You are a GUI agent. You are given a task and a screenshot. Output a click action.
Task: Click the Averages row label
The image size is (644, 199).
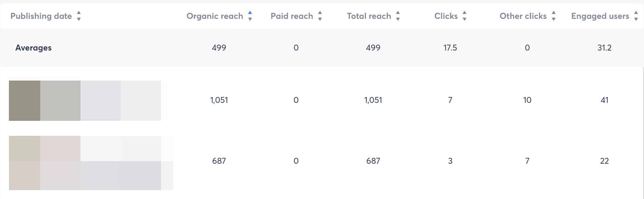(33, 48)
